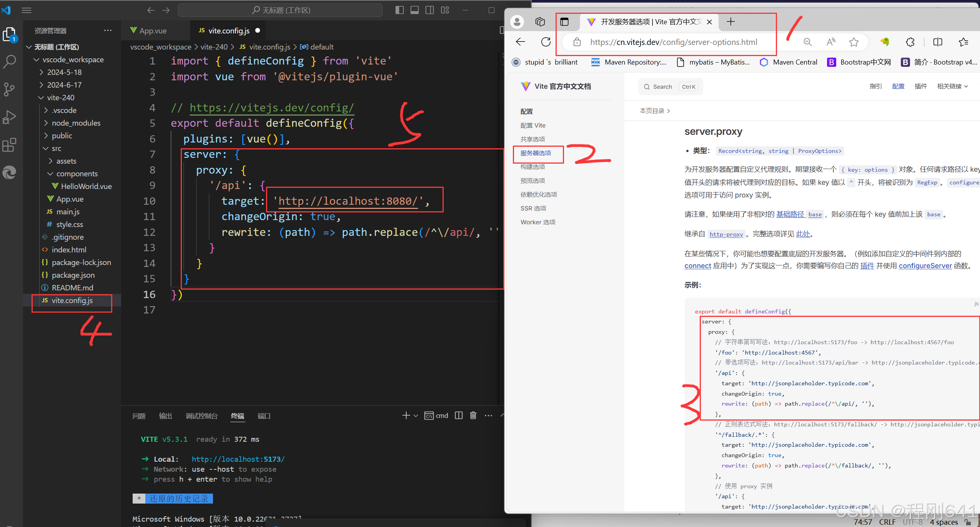Switch to 输出 panel tab
Image resolution: width=980 pixels, height=527 pixels.
click(165, 416)
